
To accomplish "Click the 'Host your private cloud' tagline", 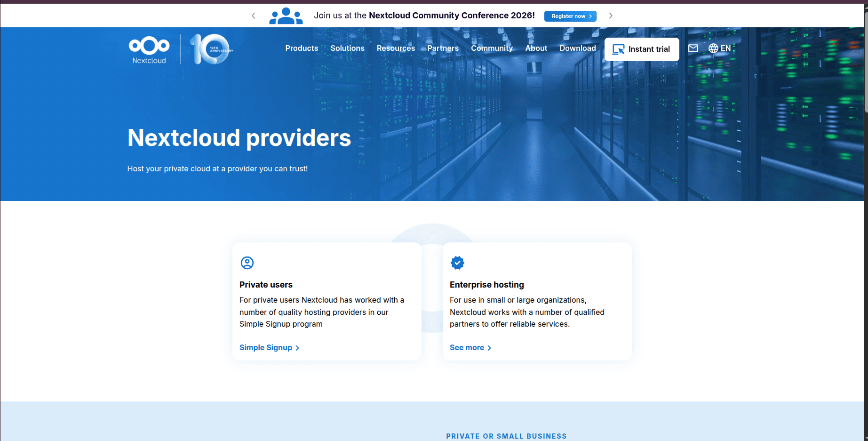I will 217,168.
